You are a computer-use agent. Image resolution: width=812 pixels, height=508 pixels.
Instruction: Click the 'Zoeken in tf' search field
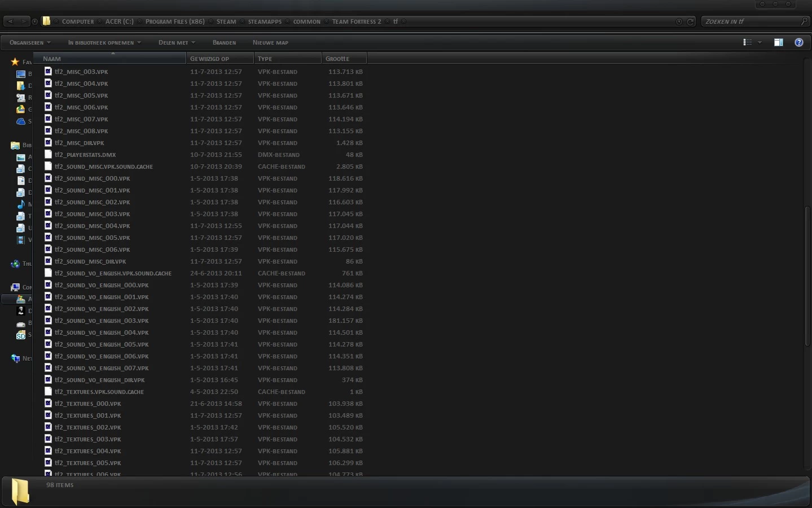pos(750,21)
